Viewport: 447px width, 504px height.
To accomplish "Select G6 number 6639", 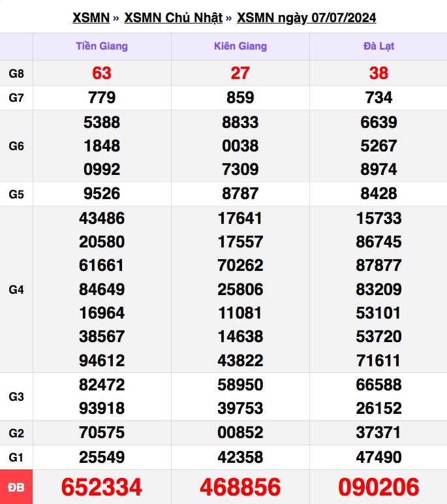I will pos(378,122).
